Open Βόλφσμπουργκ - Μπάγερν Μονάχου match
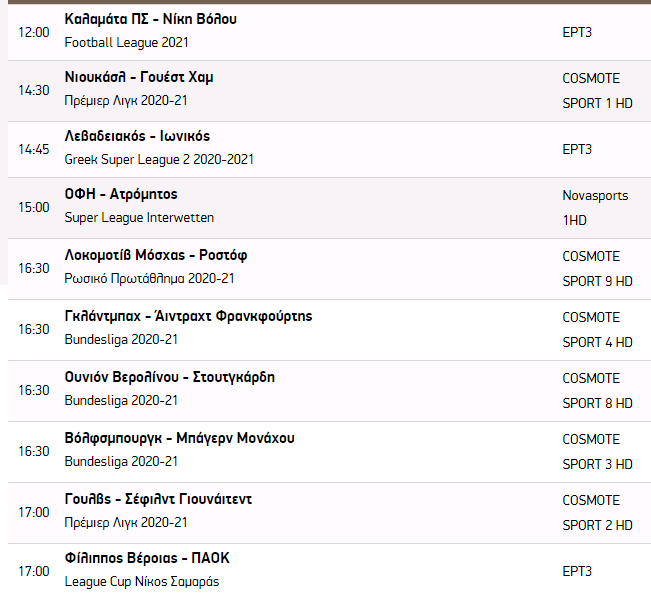This screenshot has height=598, width=651. click(x=179, y=438)
